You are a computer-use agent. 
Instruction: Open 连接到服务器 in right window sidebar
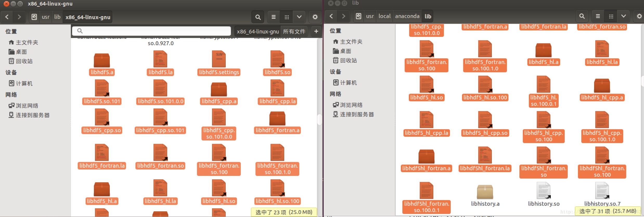click(353, 114)
